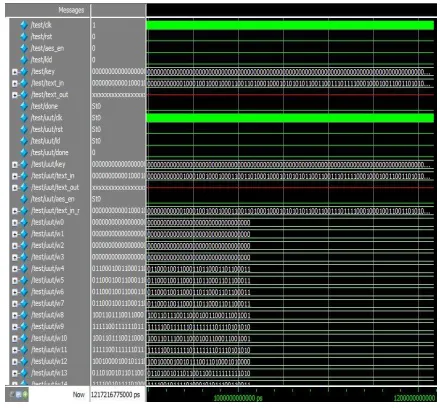Click the diamond icon of /test/text_out
Image resolution: width=440 pixels, height=408 pixels.
[24, 95]
